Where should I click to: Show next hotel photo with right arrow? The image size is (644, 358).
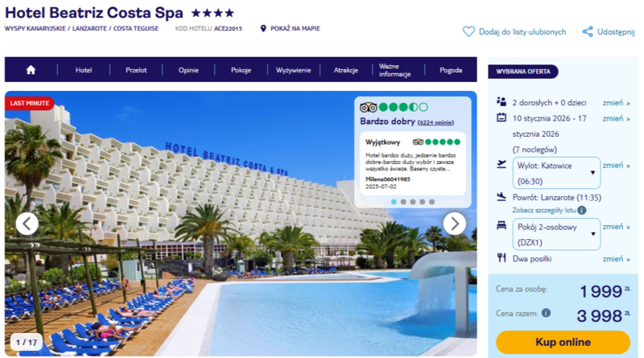[x=455, y=224]
